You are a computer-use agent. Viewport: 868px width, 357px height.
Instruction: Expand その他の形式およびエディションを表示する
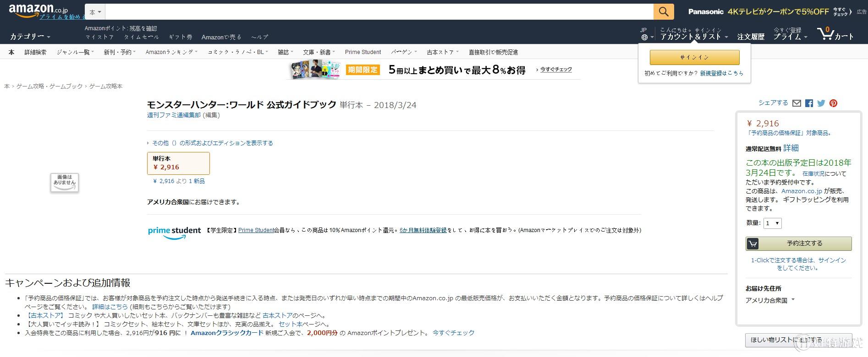click(210, 143)
